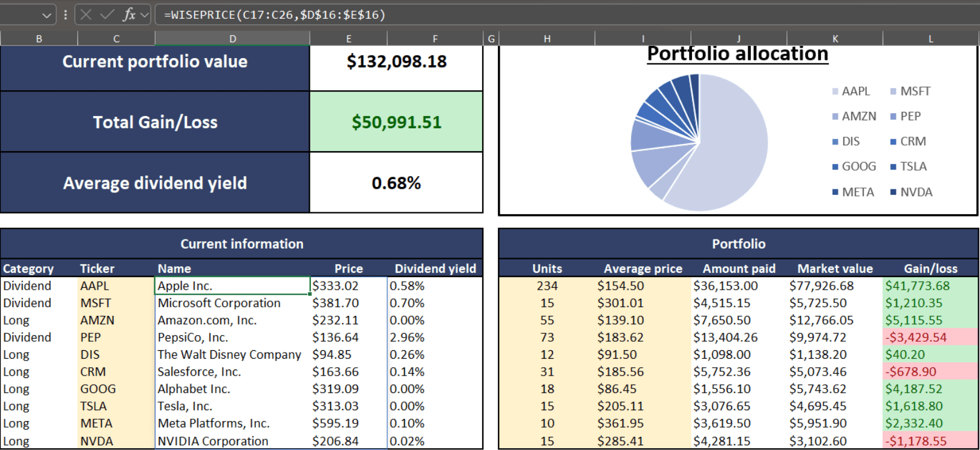
Task: Select the average dividend yield value 0.68%
Action: (396, 183)
